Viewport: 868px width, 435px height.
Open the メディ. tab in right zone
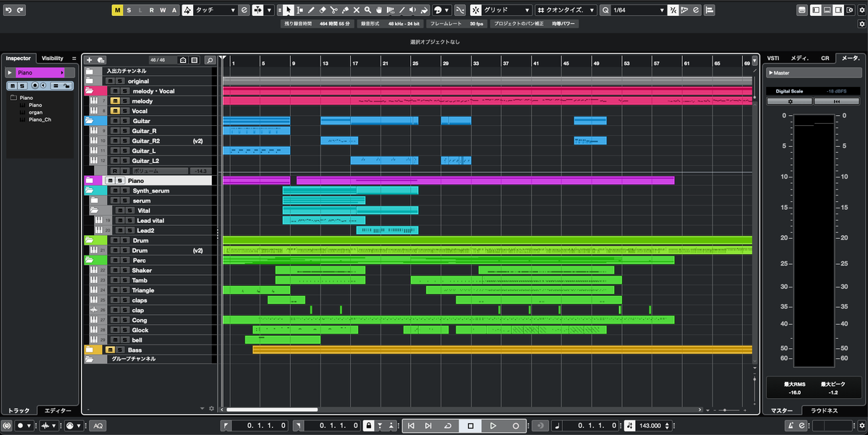pos(800,58)
